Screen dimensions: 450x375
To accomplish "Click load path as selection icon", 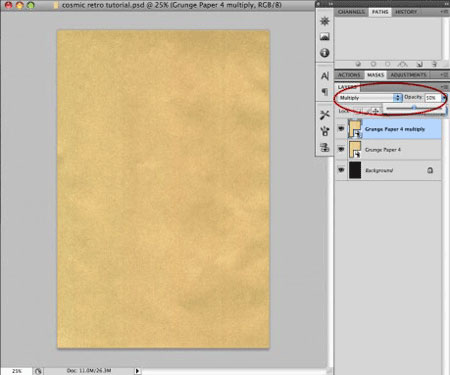I will (x=388, y=64).
